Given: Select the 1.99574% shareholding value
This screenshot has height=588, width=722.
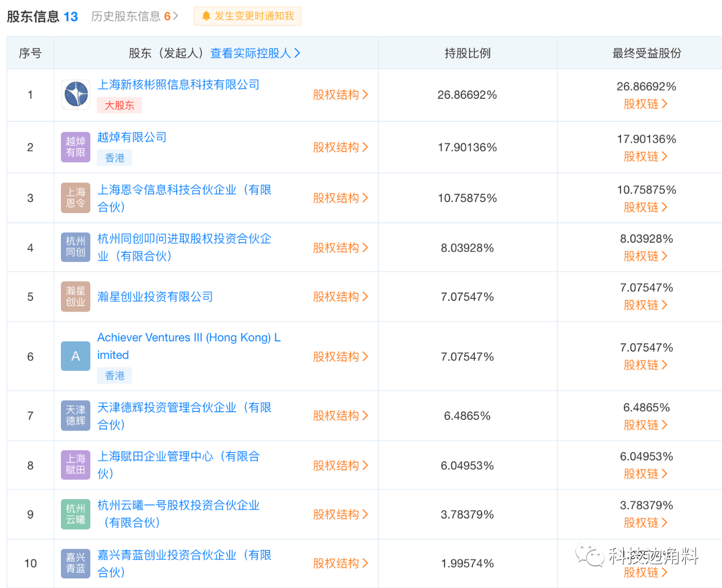Looking at the screenshot, I should point(468,563).
